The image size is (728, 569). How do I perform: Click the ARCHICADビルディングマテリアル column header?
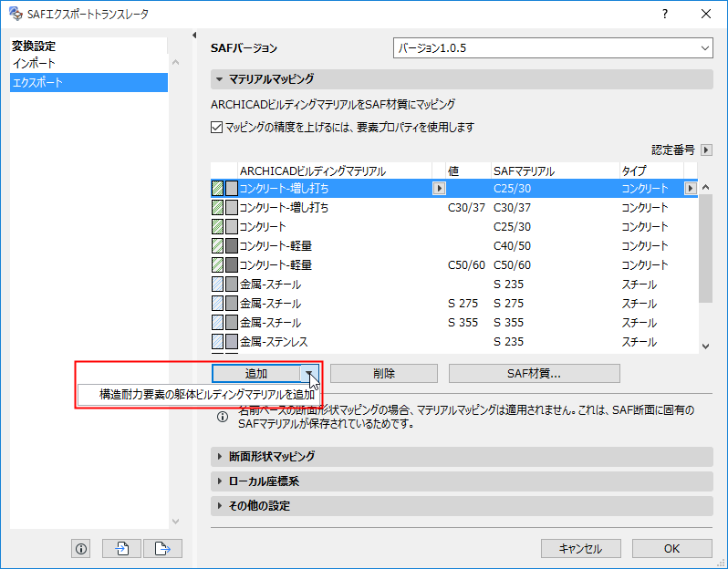335,171
